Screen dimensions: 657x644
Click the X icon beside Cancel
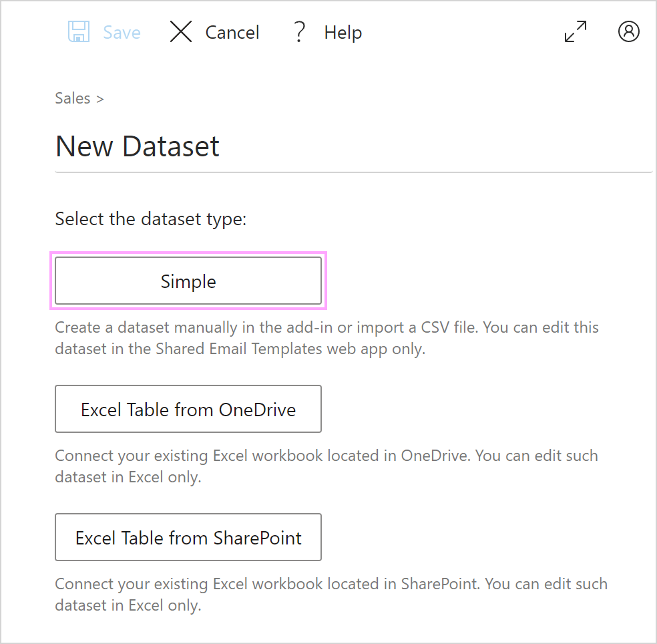[181, 31]
